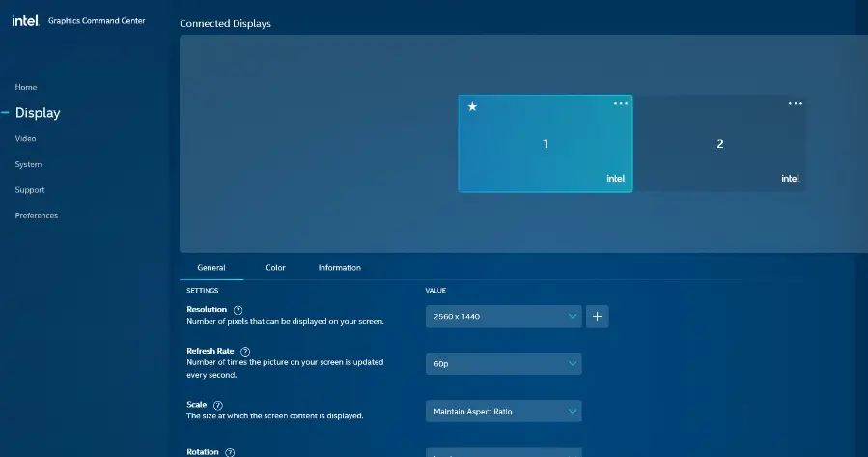Show help for Resolution setting
This screenshot has width=868, height=457.
point(238,310)
